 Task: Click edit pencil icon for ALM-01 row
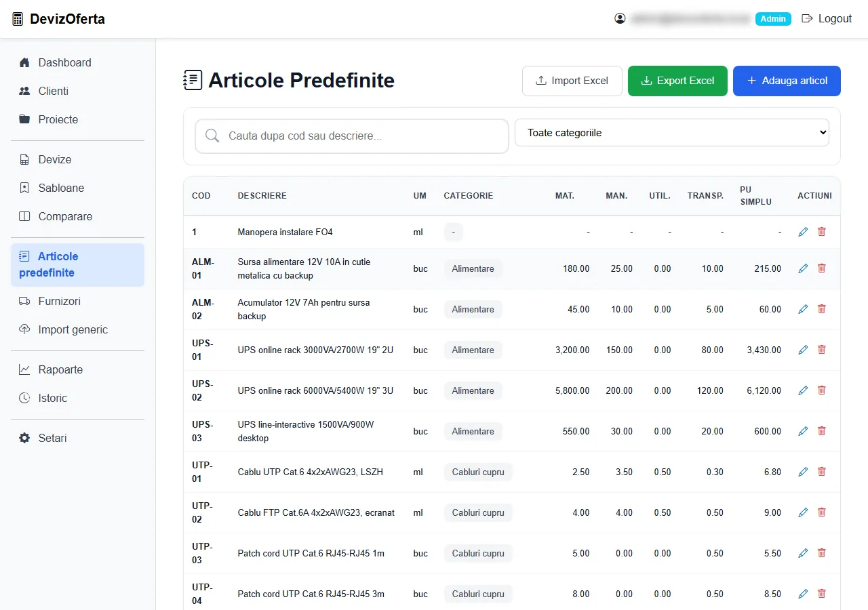point(803,268)
